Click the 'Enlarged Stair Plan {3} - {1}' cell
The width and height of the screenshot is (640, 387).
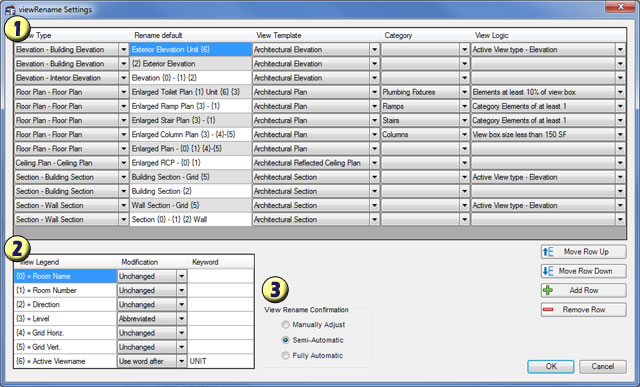pos(191,120)
